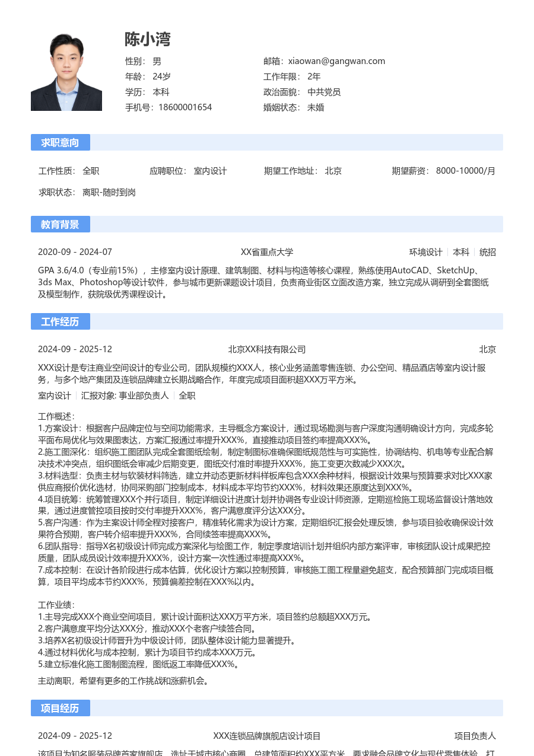Click the job status 离职-随时到岗

coord(109,192)
